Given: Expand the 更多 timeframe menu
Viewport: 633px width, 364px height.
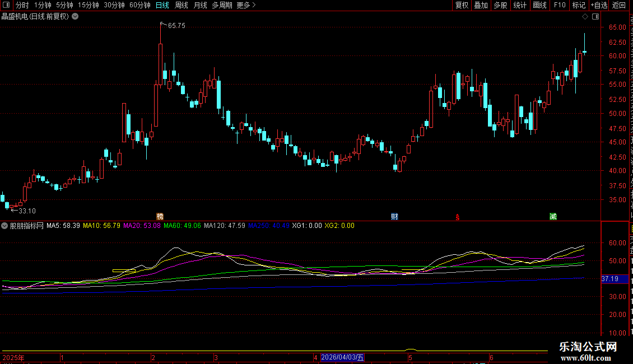Looking at the screenshot, I should (x=246, y=5).
